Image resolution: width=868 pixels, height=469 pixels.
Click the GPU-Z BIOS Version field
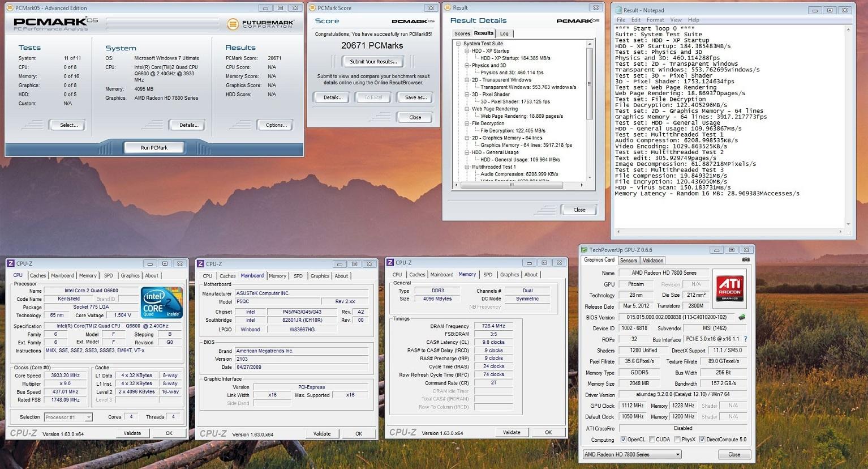tap(676, 317)
